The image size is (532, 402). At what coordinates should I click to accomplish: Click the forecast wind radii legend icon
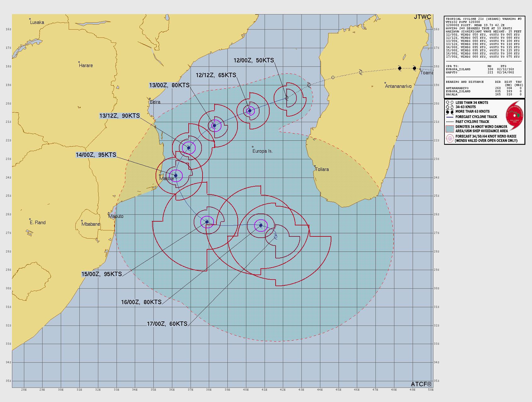point(450,139)
